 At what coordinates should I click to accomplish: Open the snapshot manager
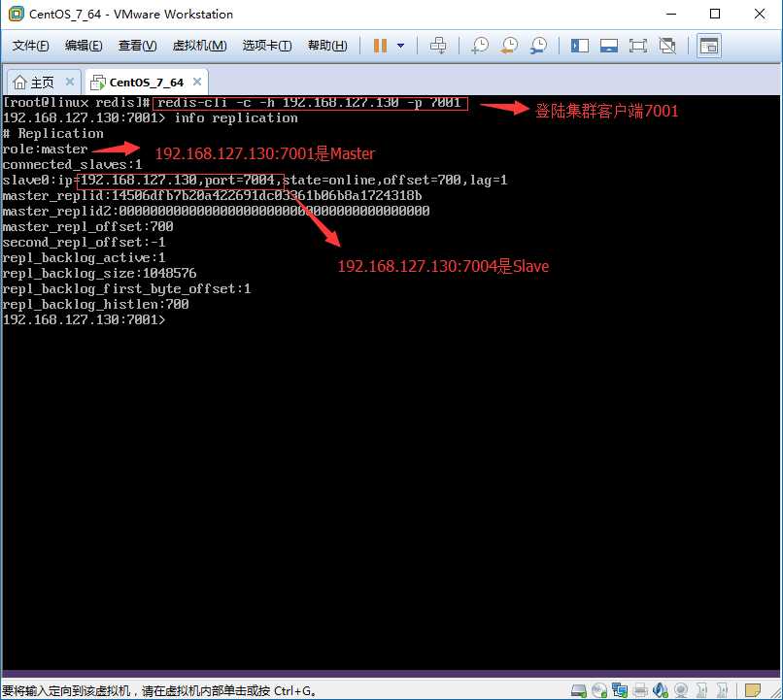[x=539, y=46]
